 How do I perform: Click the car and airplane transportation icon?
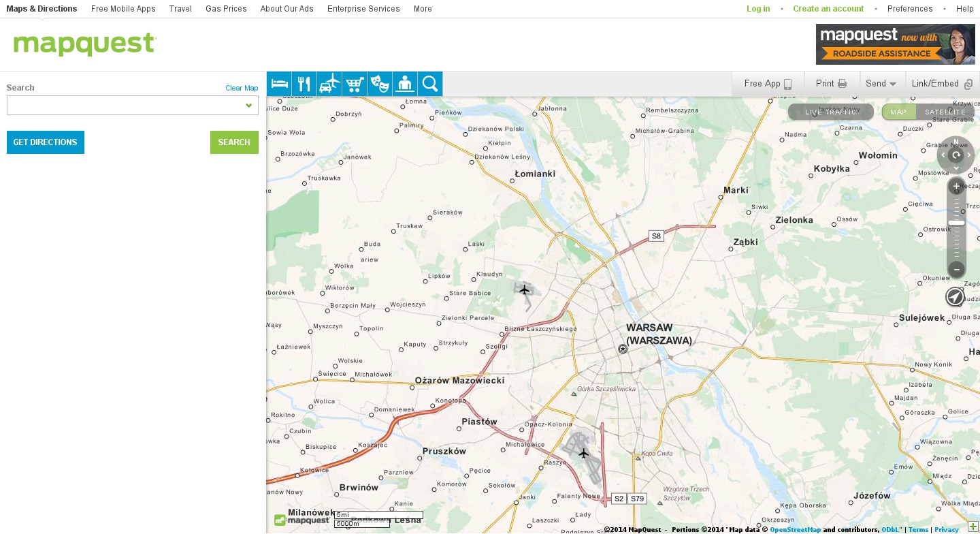[329, 84]
